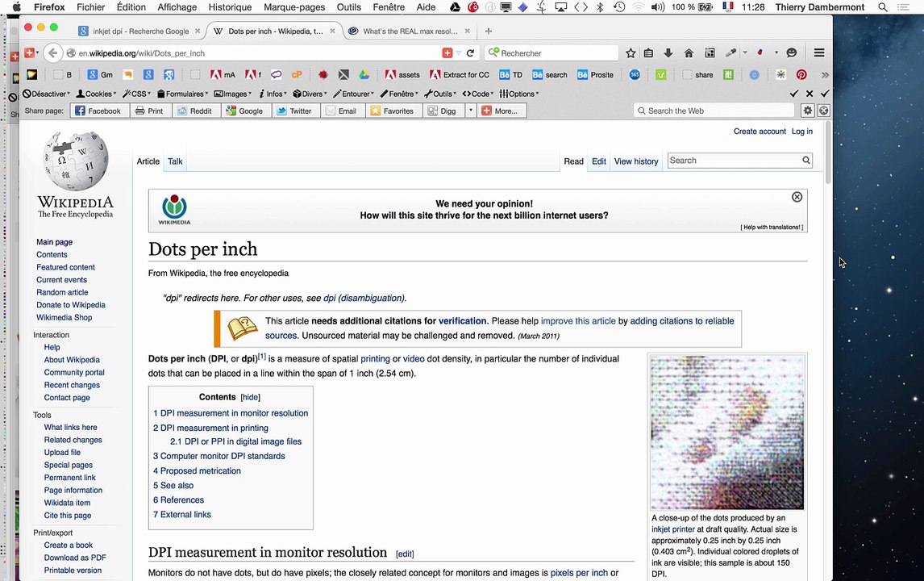Open the share bar dropdown arrow after Digg
This screenshot has height=581, width=924.
pyautogui.click(x=470, y=111)
